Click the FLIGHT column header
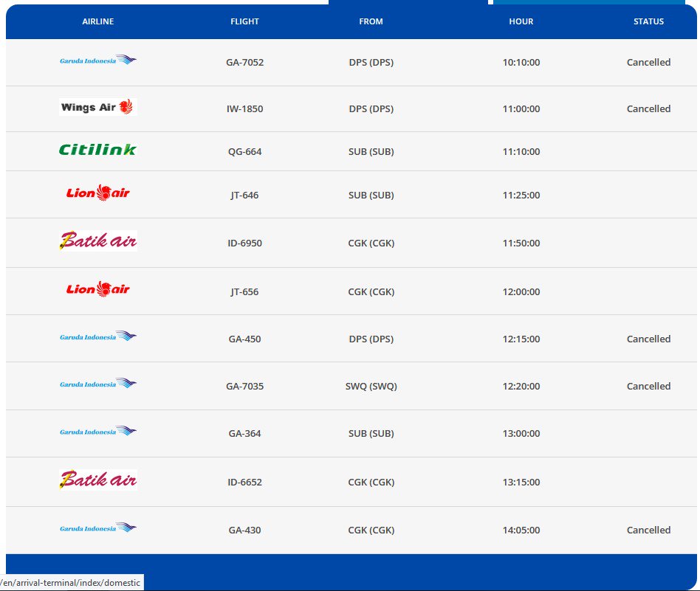 tap(244, 21)
